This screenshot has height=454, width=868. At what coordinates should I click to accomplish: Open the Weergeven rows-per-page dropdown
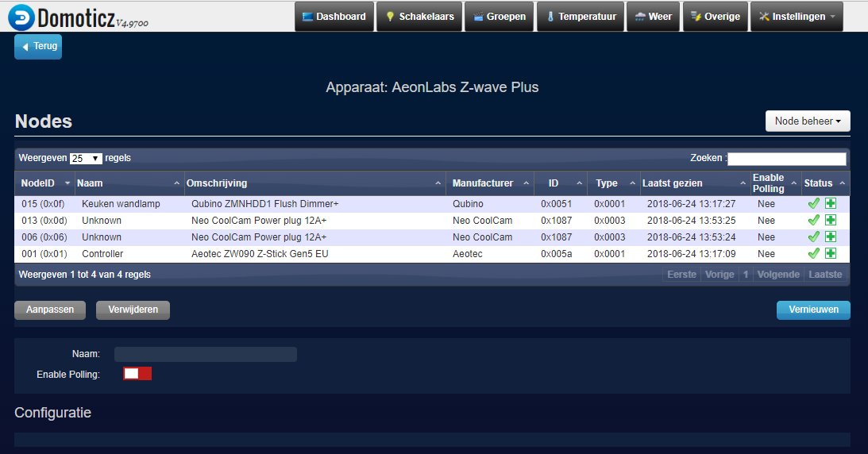tap(86, 158)
